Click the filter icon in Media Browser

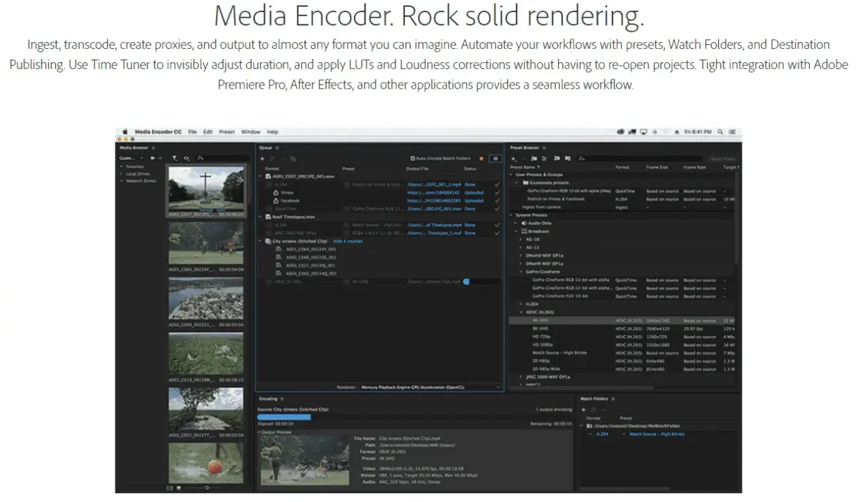[x=174, y=158]
